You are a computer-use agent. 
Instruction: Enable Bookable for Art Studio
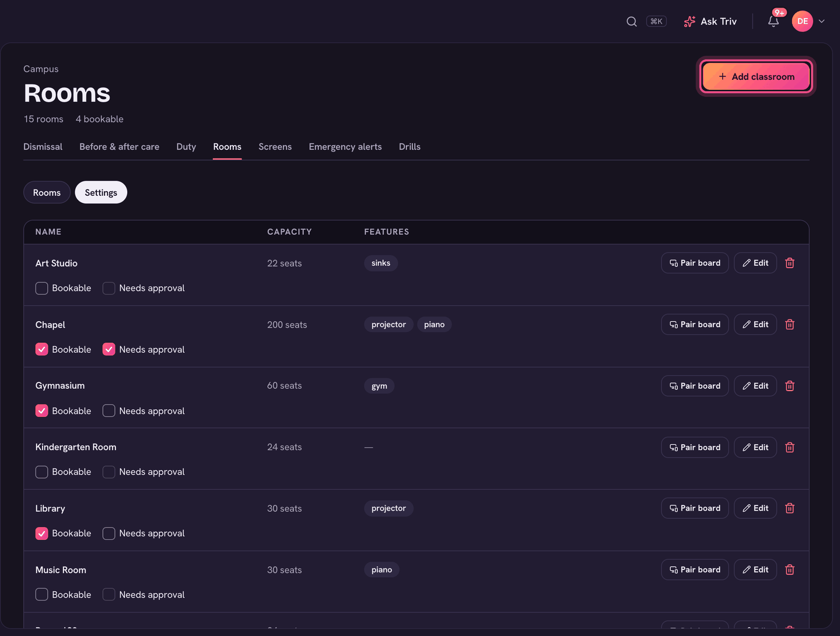(42, 288)
